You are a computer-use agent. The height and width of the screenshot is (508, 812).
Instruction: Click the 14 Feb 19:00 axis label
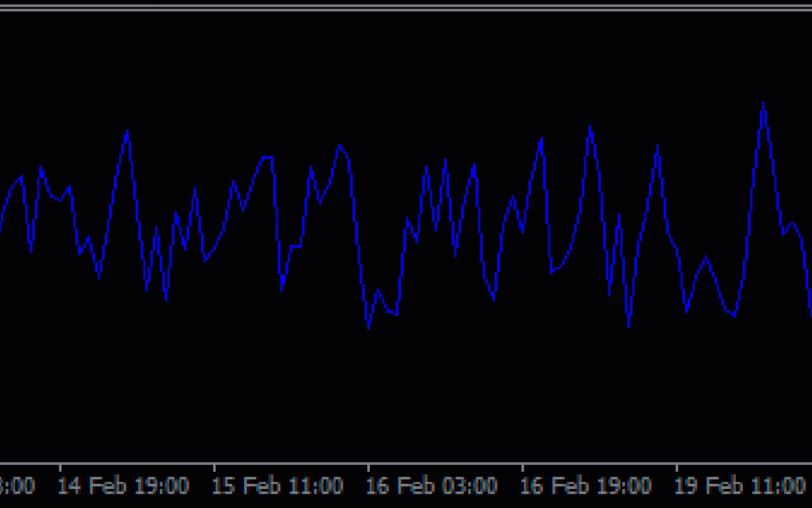(x=124, y=486)
